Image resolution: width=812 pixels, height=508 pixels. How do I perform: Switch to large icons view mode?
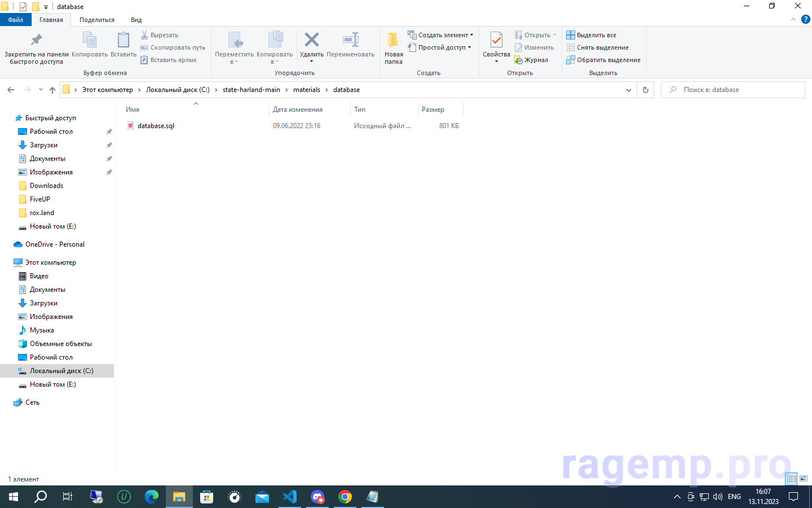pyautogui.click(x=804, y=479)
